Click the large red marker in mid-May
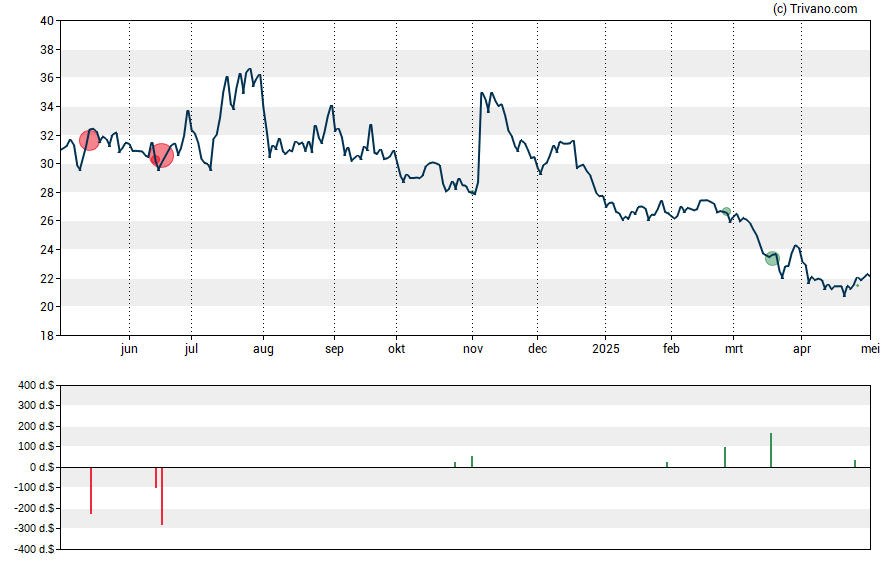The height and width of the screenshot is (565, 888). (89, 140)
